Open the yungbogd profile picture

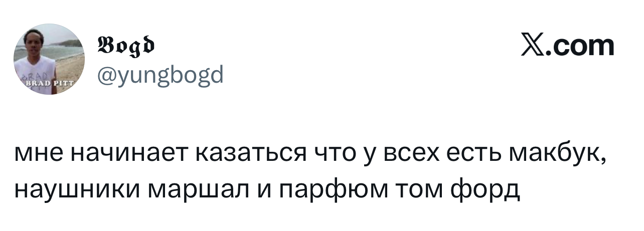49,58
